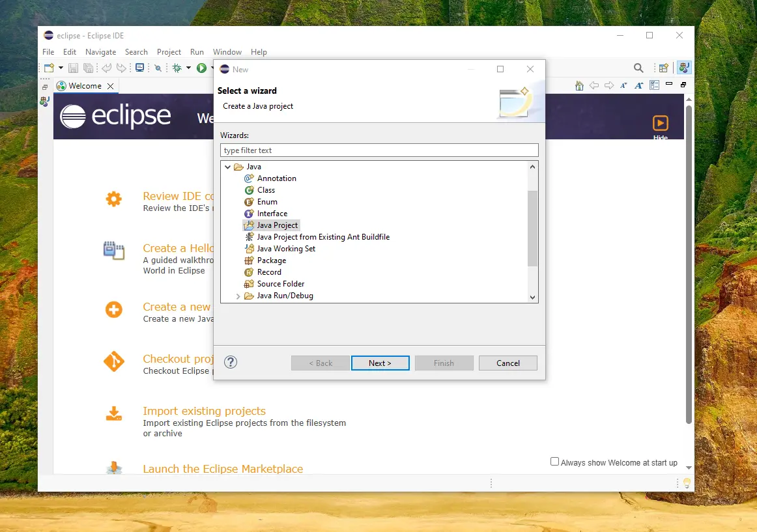Viewport: 757px width, 532px height.
Task: Collapse the Java folder in the wizard tree
Action: coord(228,167)
